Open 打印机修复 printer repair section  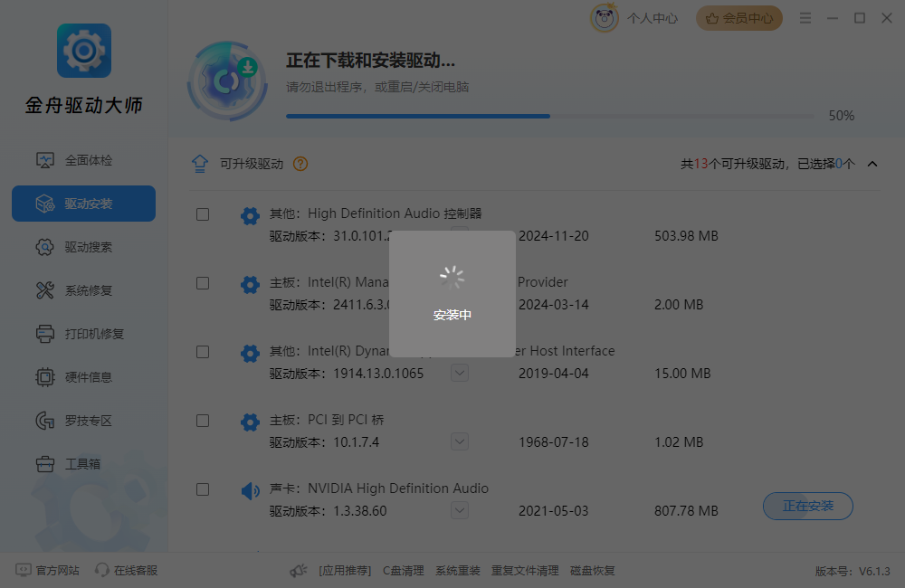point(83,334)
